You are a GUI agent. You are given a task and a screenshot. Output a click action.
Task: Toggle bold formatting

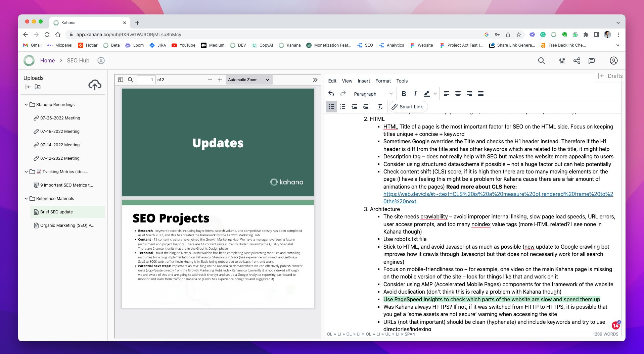pos(404,94)
